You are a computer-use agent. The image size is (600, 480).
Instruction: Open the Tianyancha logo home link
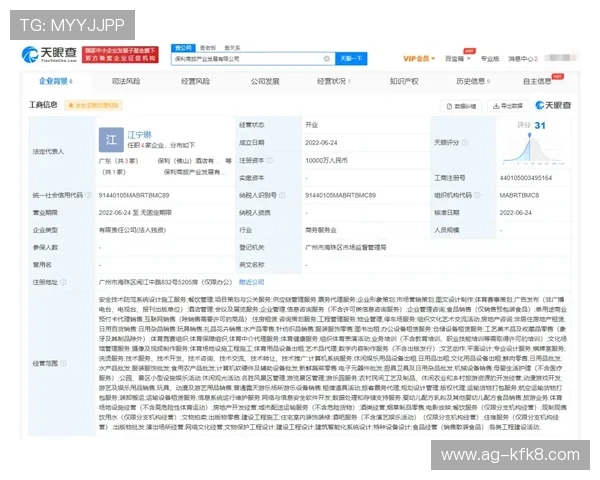[49, 54]
